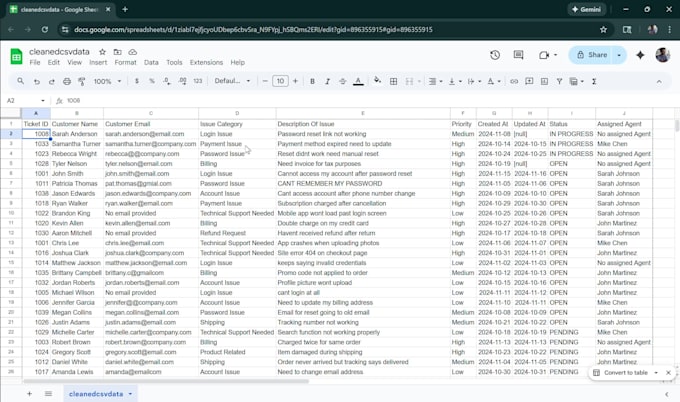
Task: Decrease decimal places
Action: 167,81
